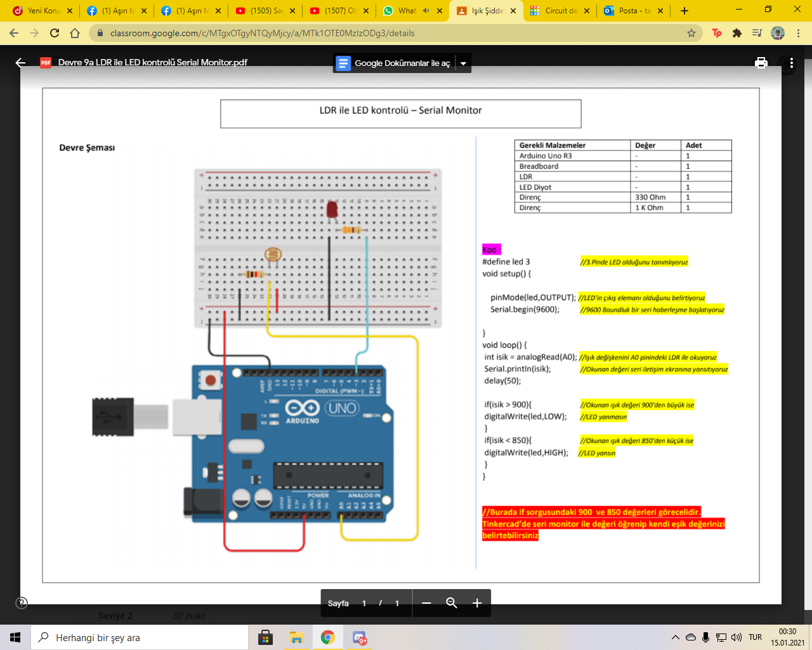Open the Chrome three-dot menu

798,33
